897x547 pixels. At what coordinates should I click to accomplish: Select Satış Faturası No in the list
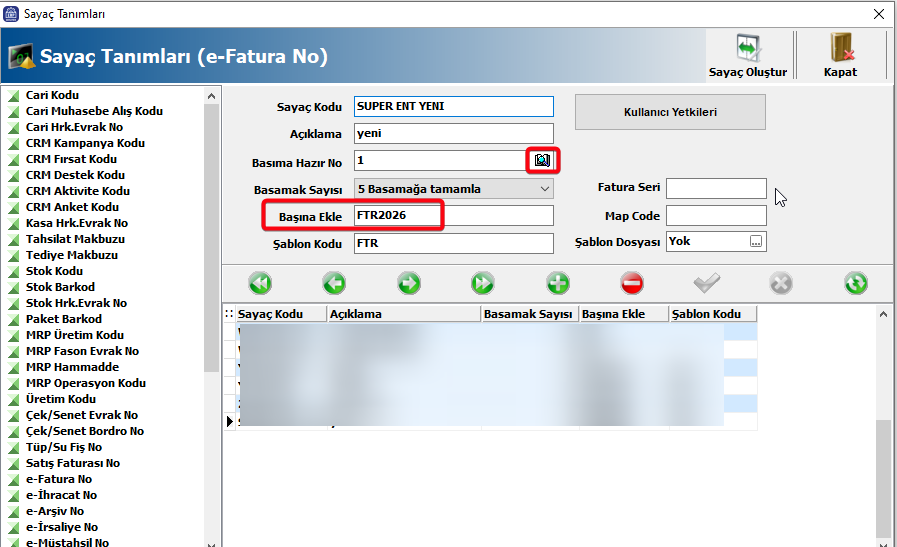[72, 463]
